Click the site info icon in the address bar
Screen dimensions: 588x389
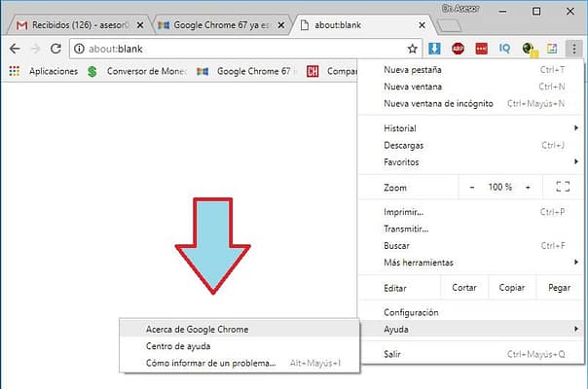tap(79, 49)
